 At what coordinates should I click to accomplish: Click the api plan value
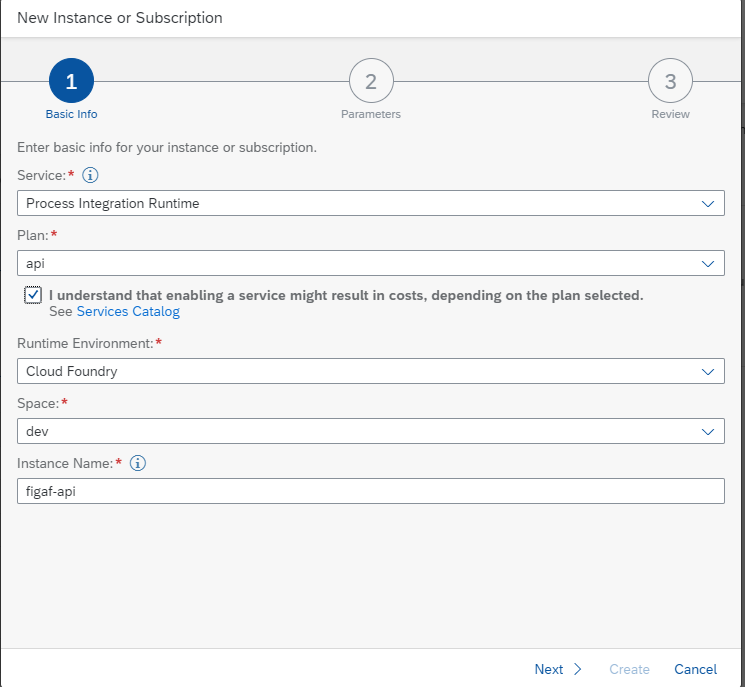click(35, 264)
